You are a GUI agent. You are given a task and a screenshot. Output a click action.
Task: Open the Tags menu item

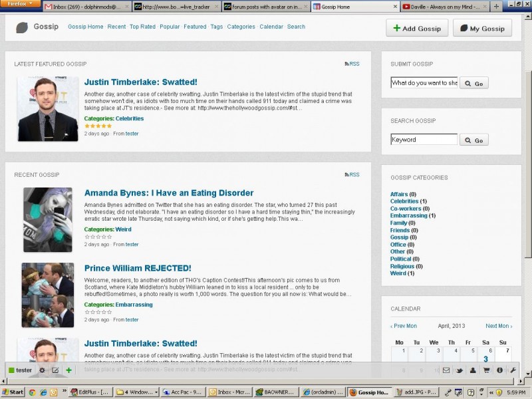217,27
